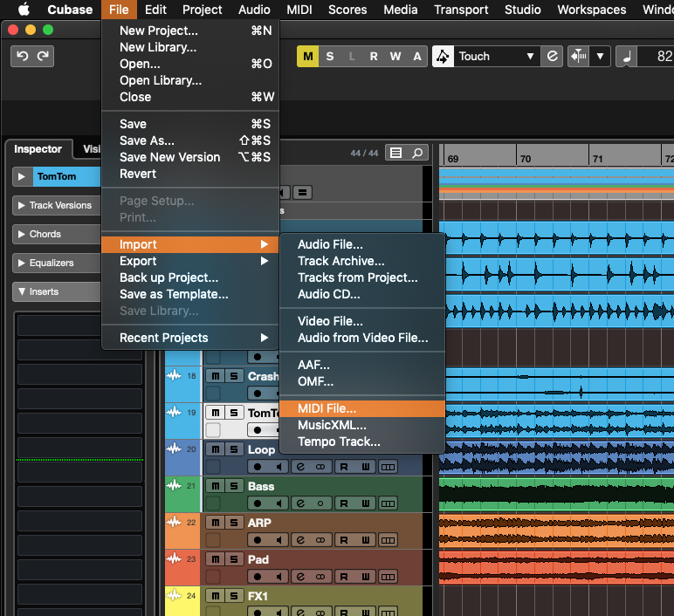Mute the FX1 track
This screenshot has width=674, height=616.
[216, 596]
